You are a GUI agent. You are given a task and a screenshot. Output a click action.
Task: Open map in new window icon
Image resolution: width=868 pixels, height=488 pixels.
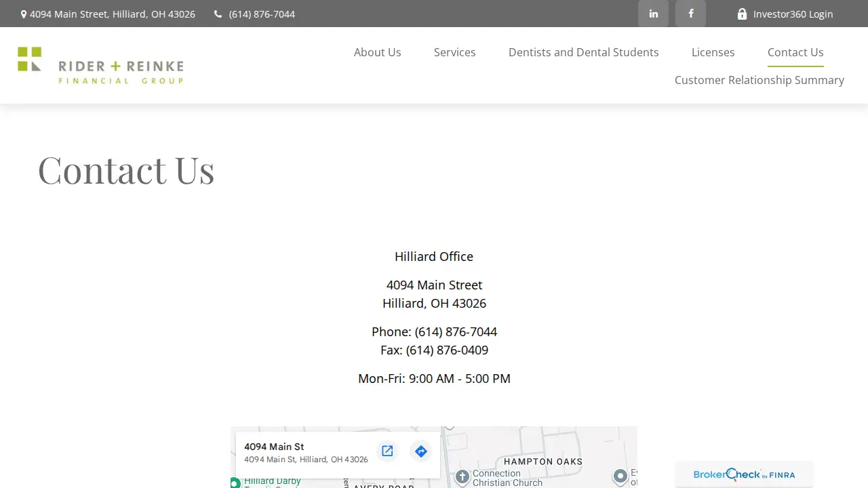[387, 451]
